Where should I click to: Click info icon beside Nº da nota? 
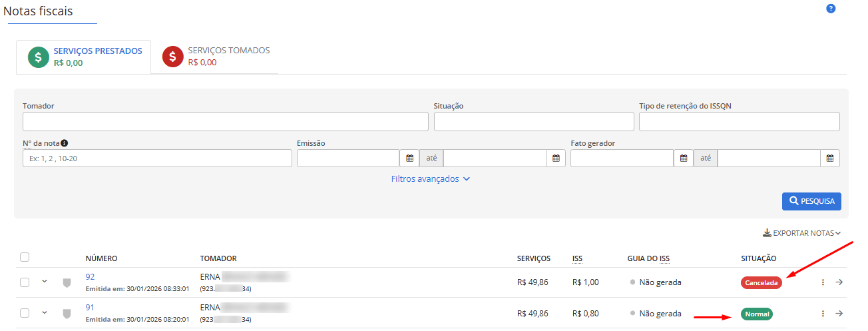(65, 143)
